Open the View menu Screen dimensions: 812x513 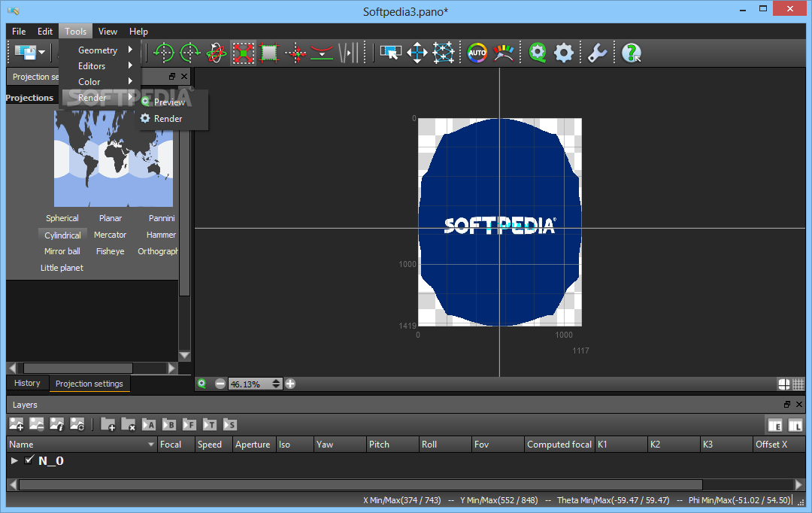point(108,31)
